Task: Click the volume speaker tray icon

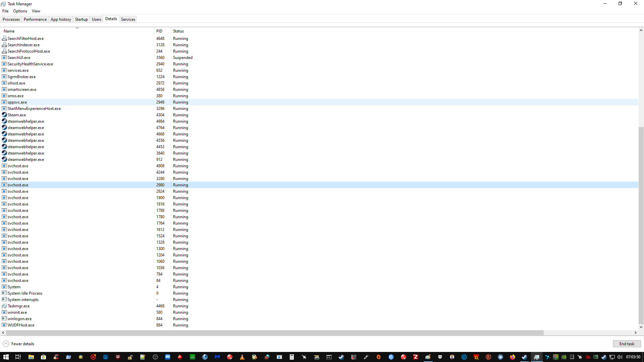Action: point(620,357)
